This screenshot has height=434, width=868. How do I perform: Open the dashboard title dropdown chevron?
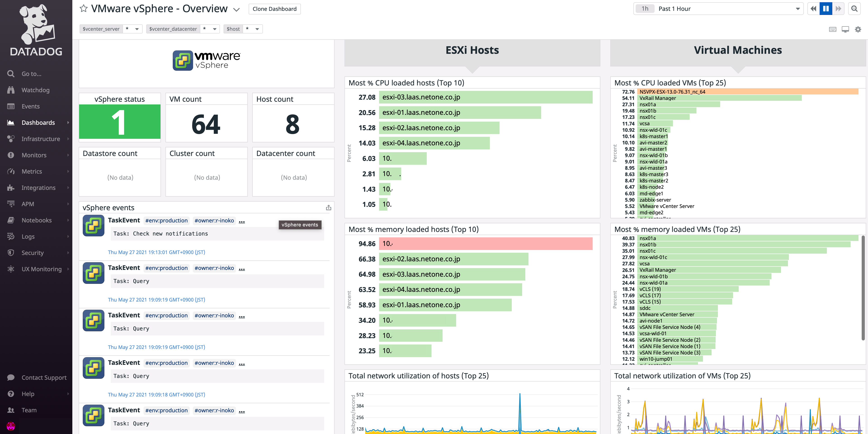click(x=236, y=9)
